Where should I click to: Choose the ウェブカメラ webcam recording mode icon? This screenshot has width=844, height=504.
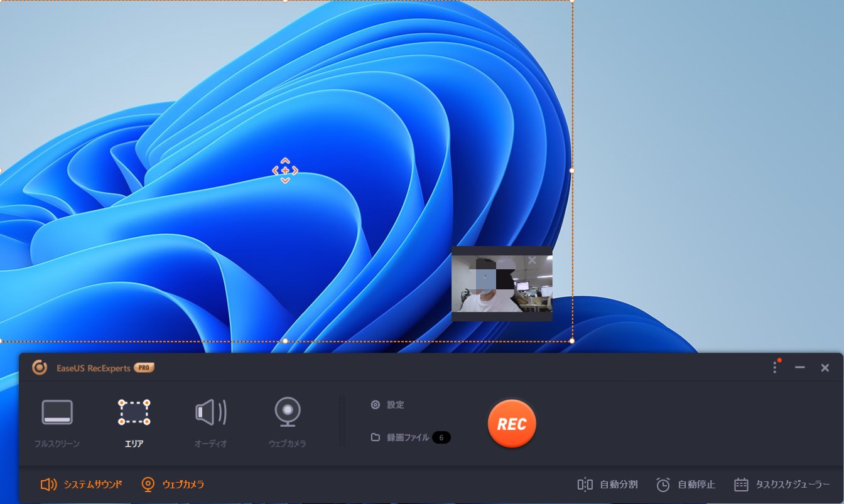coord(288,412)
